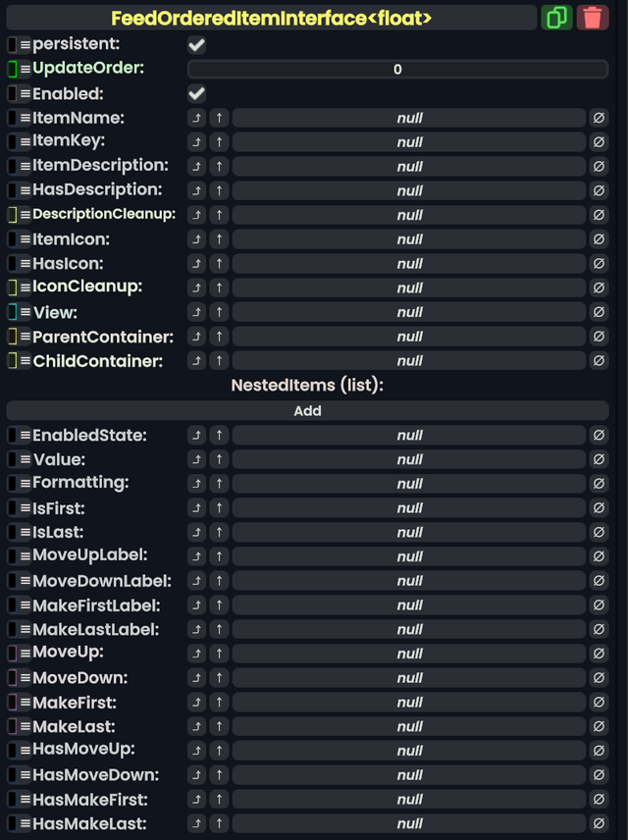Select the FeedOrderedItemInterface title bar
The image size is (628, 840).
point(275,17)
